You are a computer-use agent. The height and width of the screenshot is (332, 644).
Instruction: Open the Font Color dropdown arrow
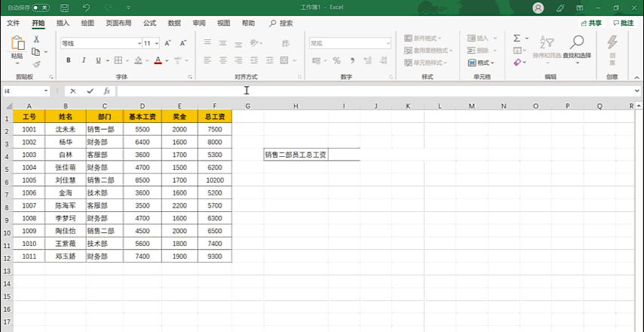click(167, 60)
